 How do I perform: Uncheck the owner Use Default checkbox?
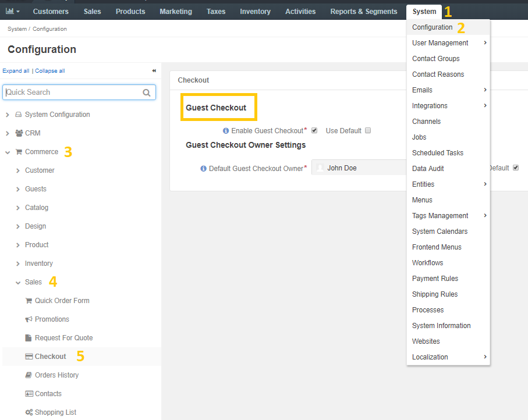click(516, 168)
